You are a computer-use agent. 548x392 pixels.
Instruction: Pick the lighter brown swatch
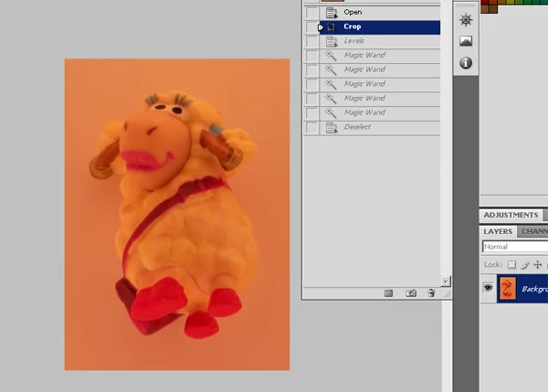click(x=485, y=9)
